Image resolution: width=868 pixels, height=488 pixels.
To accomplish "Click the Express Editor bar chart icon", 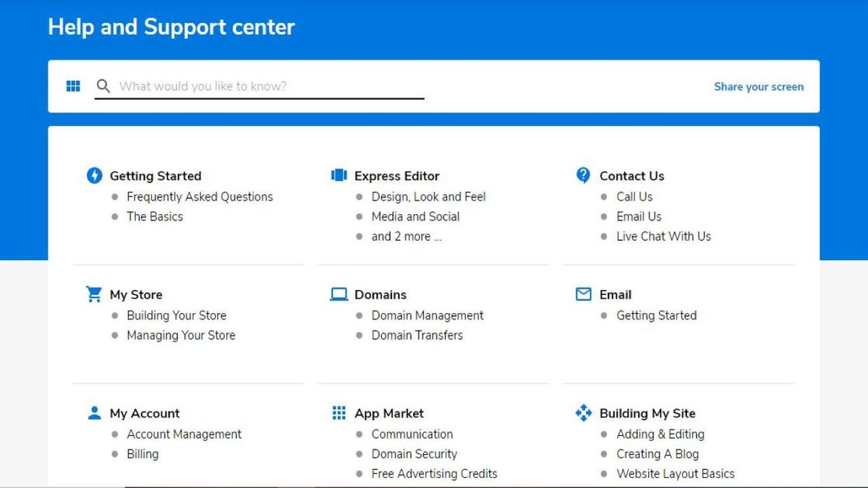I will [338, 175].
